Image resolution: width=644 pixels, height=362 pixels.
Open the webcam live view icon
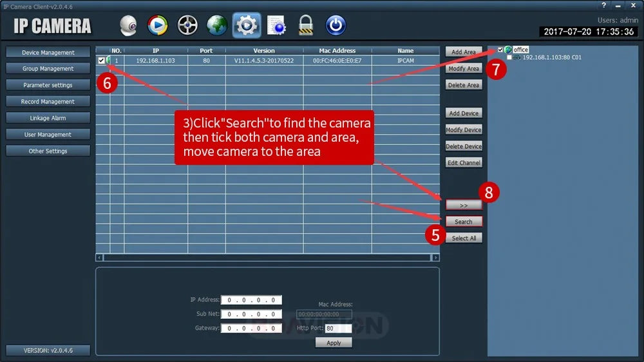coord(129,26)
